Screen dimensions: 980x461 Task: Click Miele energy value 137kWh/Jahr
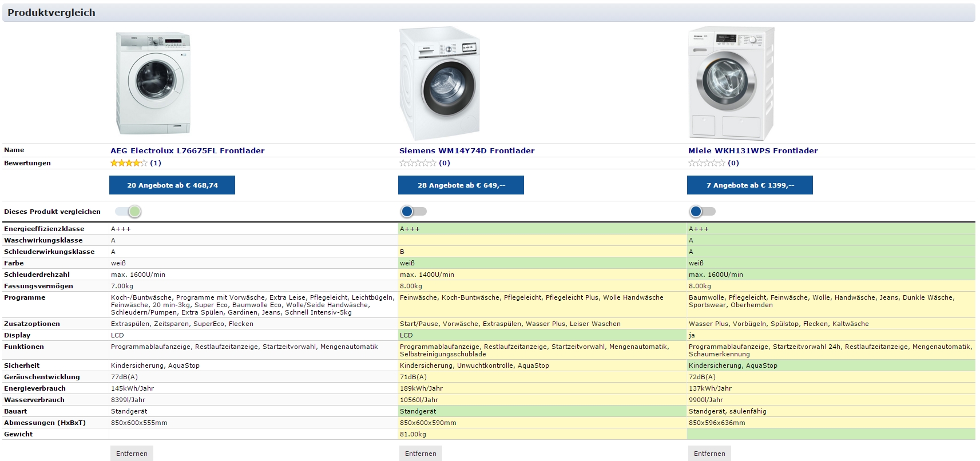click(710, 388)
